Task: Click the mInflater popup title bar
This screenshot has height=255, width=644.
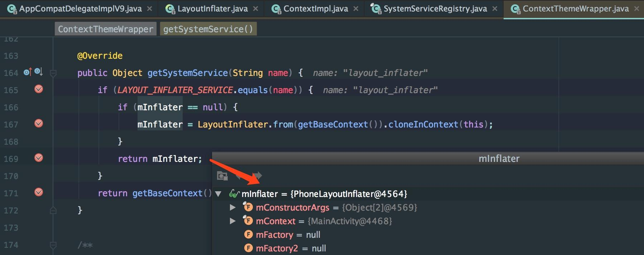Action: pyautogui.click(x=428, y=159)
